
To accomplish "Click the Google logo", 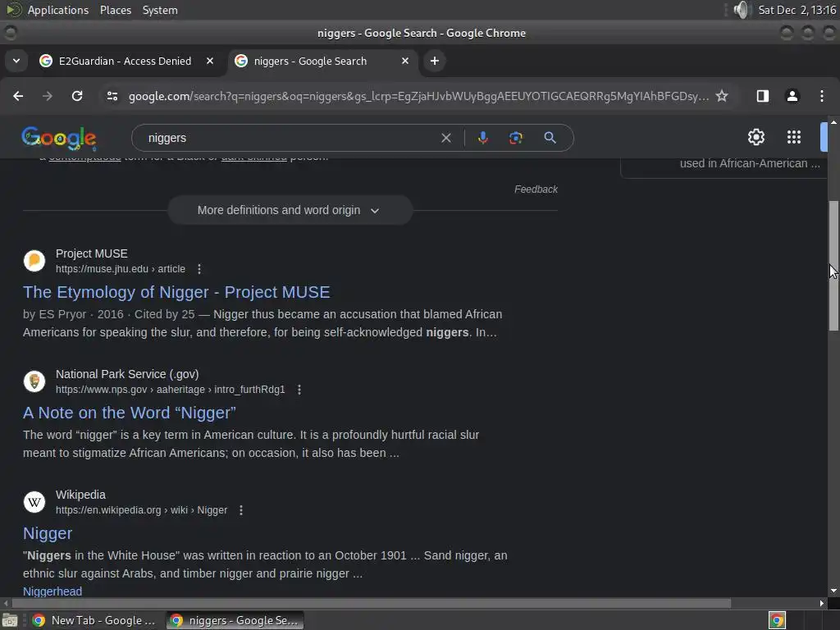I will click(59, 138).
